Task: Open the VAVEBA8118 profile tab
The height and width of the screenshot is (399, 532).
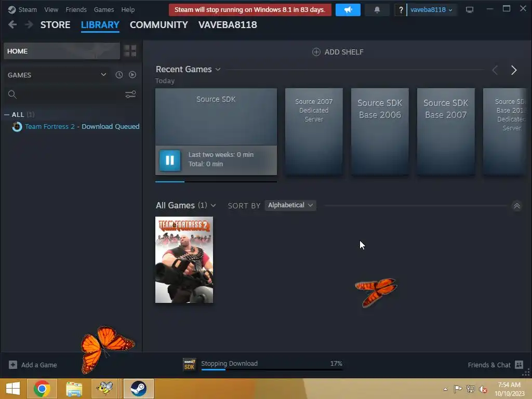Action: [228, 25]
